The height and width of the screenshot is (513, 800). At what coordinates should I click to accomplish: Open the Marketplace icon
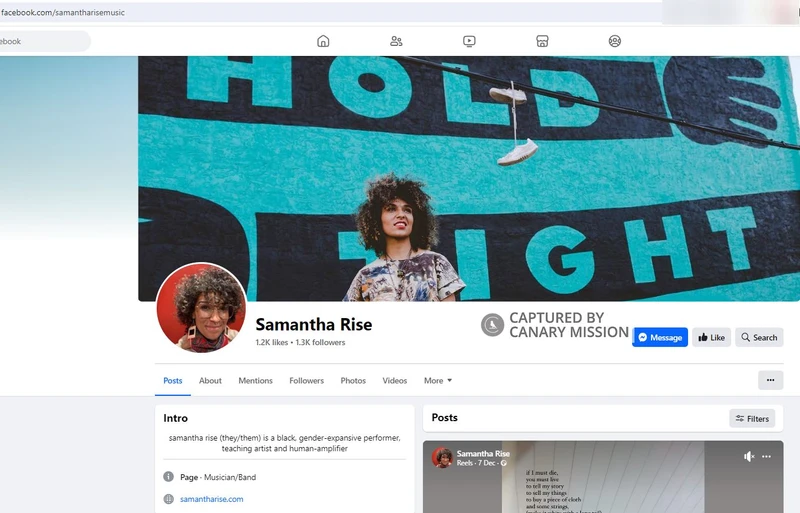click(x=542, y=41)
